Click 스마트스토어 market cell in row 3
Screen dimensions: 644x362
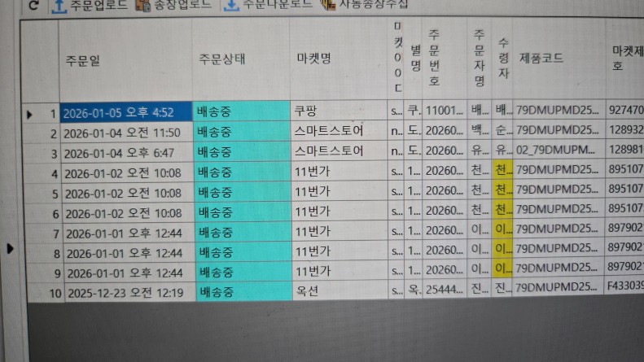coord(340,150)
